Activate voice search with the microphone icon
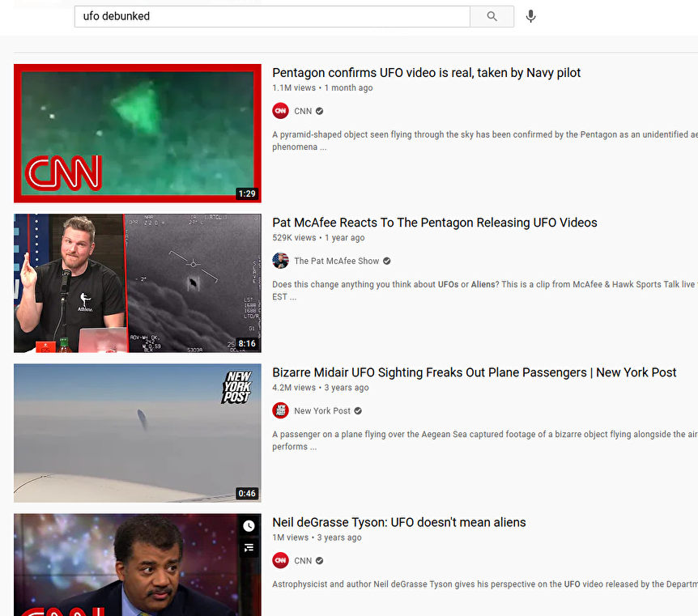The height and width of the screenshot is (616, 698). (x=530, y=16)
